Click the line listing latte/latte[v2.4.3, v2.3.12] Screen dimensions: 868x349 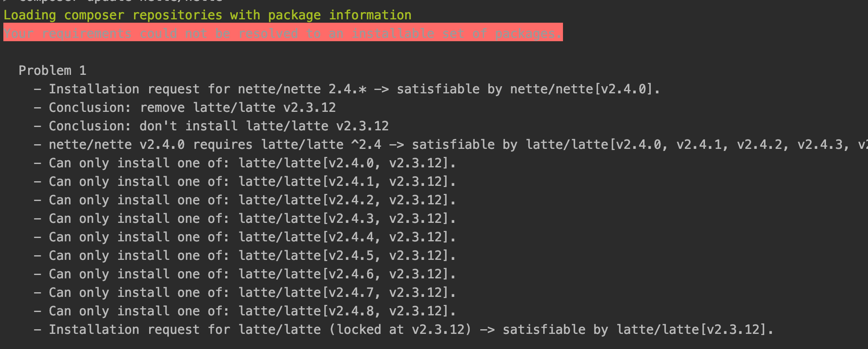pos(245,219)
